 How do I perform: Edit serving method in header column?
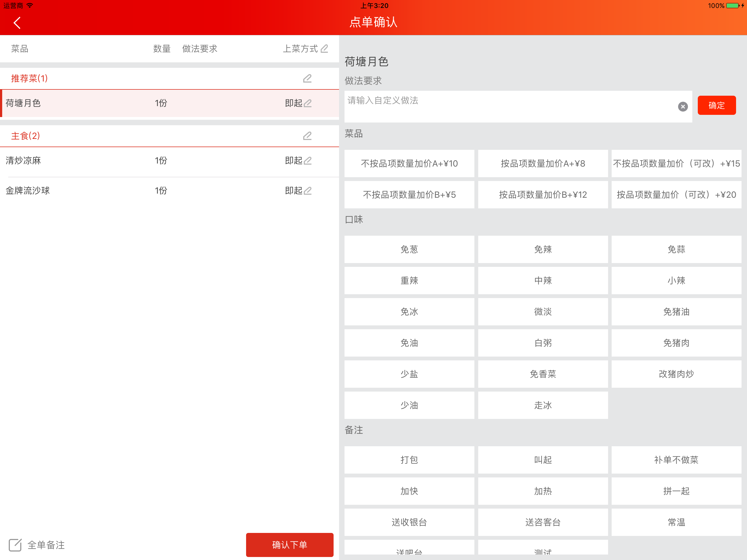pos(324,49)
